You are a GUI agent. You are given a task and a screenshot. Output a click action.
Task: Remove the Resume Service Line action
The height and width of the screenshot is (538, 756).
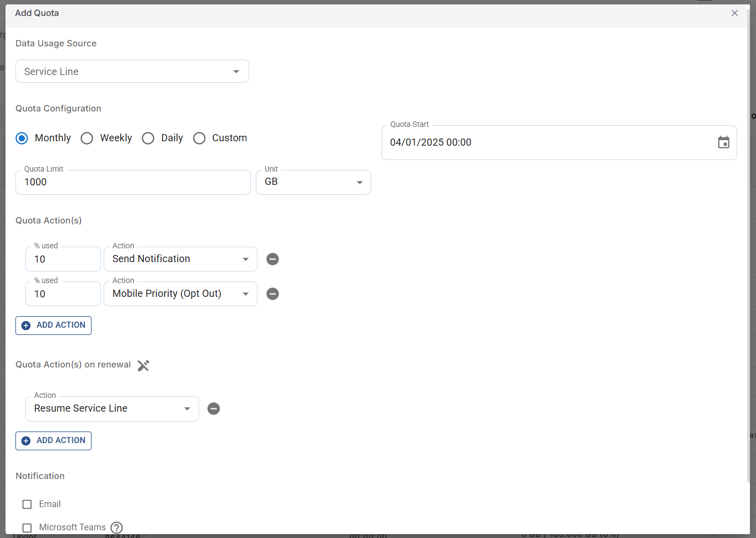(x=213, y=409)
